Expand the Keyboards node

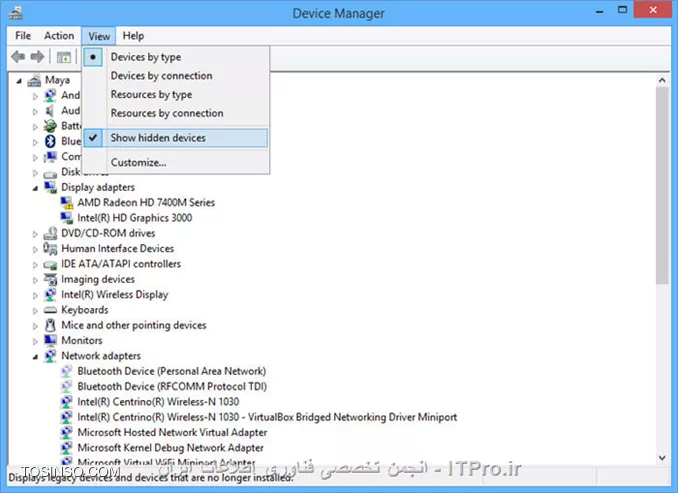click(x=35, y=311)
